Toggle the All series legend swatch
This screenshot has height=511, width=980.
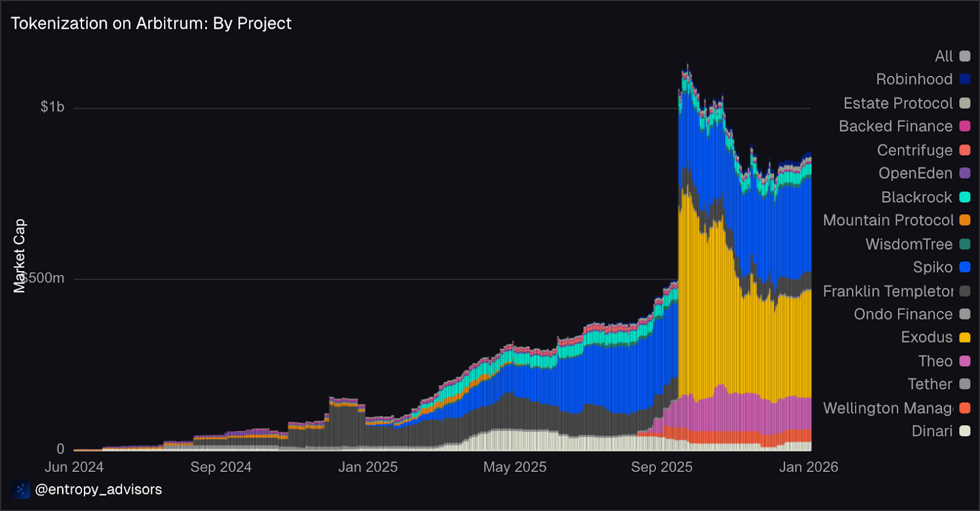(965, 56)
